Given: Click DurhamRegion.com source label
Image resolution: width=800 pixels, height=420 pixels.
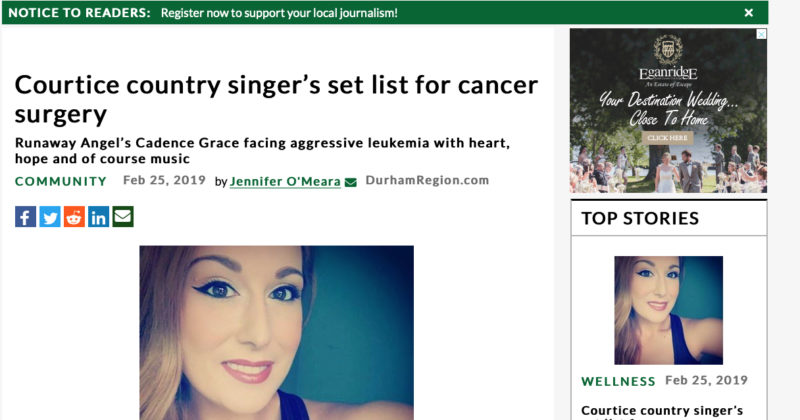Looking at the screenshot, I should (x=427, y=180).
